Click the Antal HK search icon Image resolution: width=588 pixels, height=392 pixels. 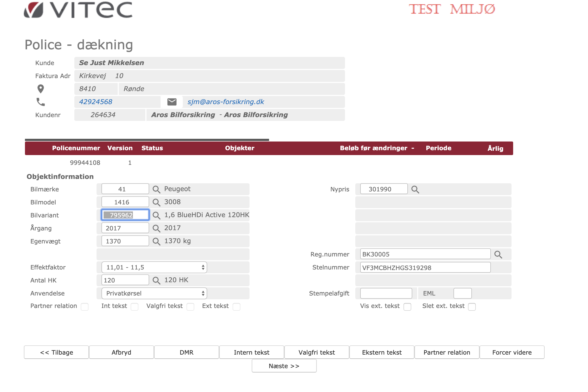[156, 280]
